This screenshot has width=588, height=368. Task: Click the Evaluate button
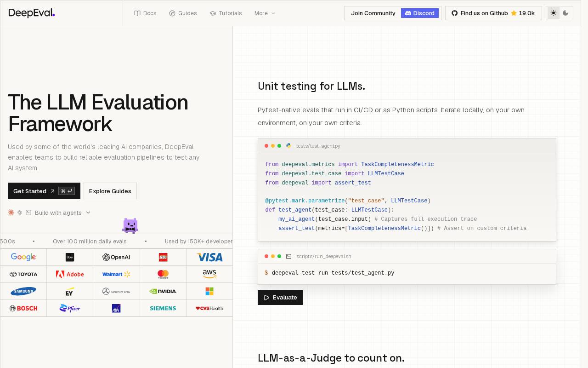[280, 298]
